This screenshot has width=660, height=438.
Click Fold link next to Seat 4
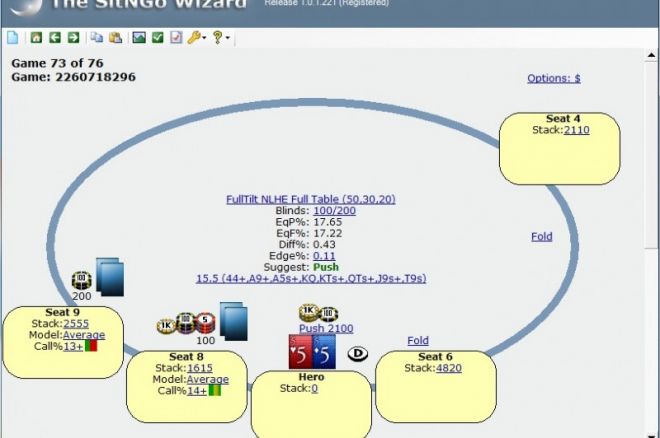pyautogui.click(x=542, y=236)
